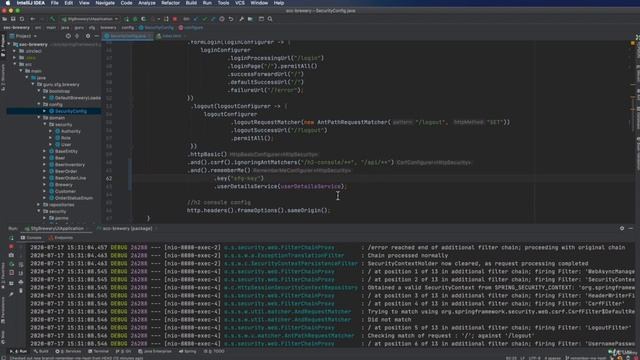Toggle the Favorites side tool window
This screenshot has height=360, width=640.
(3, 276)
